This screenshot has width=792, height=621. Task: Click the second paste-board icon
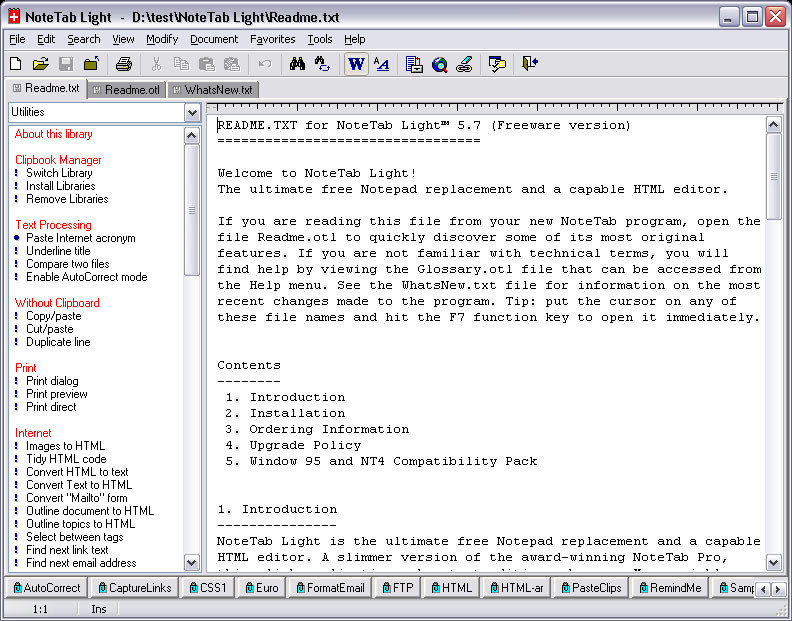pyautogui.click(x=232, y=64)
